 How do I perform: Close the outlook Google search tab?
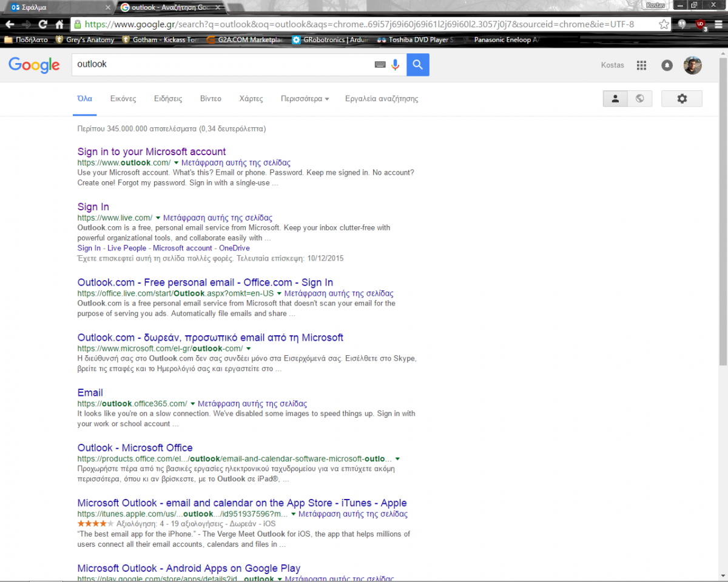tap(218, 7)
